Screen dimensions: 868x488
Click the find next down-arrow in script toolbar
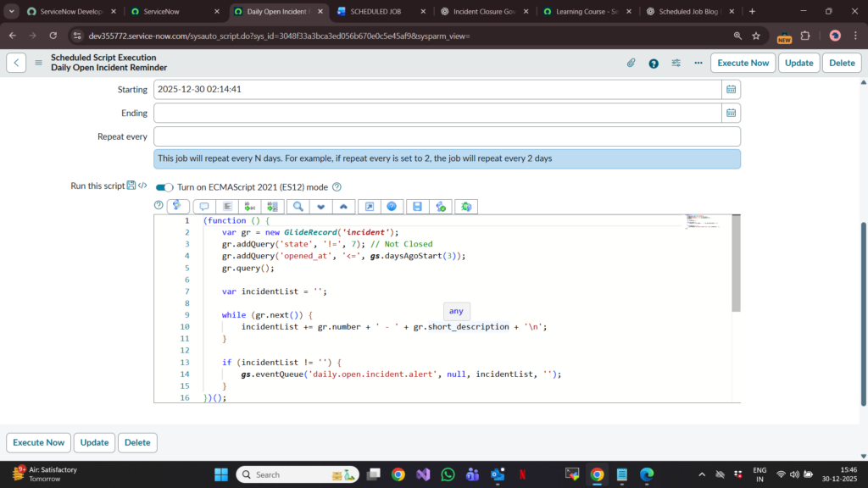(x=321, y=206)
